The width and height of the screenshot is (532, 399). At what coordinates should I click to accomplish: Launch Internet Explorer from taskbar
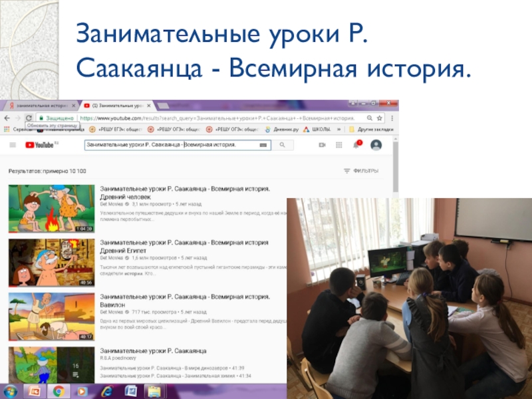pos(106,392)
